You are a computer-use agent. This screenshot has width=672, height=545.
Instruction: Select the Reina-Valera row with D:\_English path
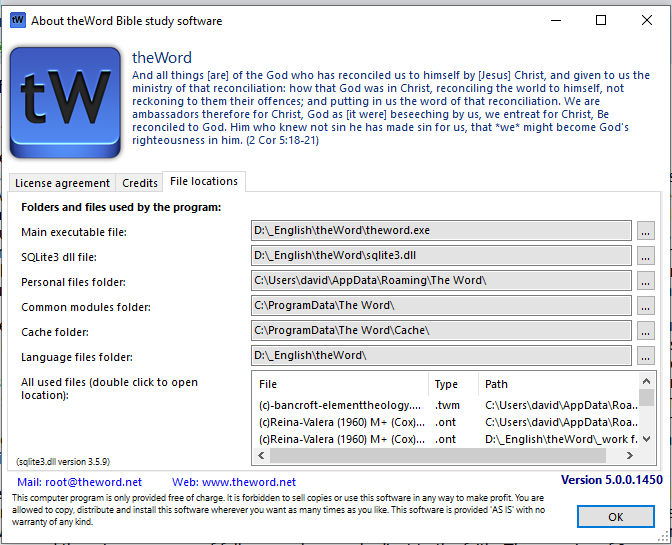[x=446, y=439]
